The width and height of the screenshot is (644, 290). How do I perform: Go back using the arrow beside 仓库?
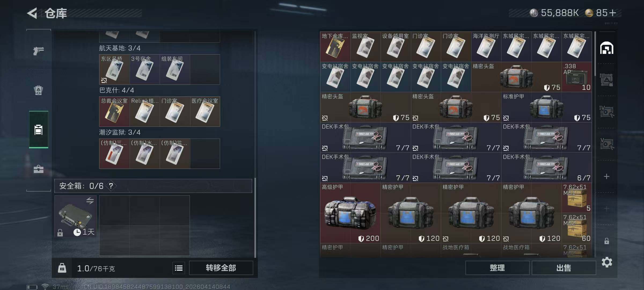tap(32, 13)
